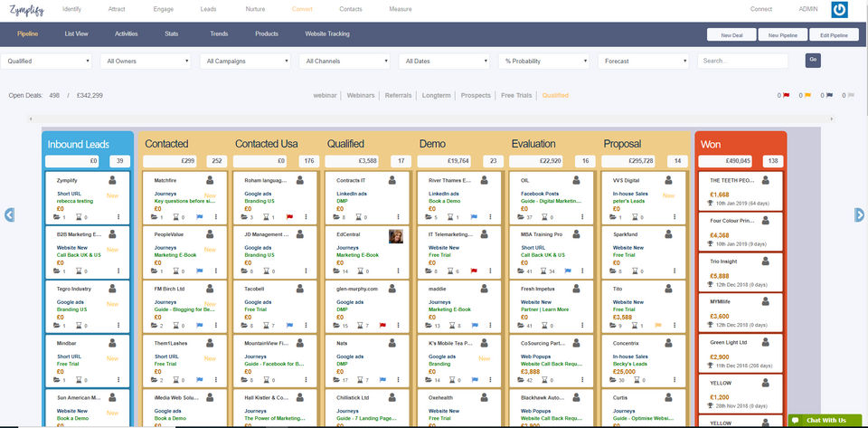Open three-dot menu on VVS Digital card
The width and height of the screenshot is (868, 428).
click(x=675, y=217)
